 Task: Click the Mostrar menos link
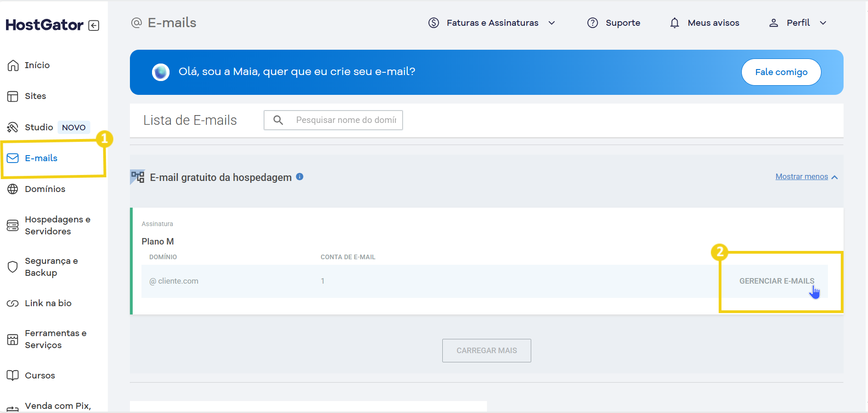pos(802,177)
